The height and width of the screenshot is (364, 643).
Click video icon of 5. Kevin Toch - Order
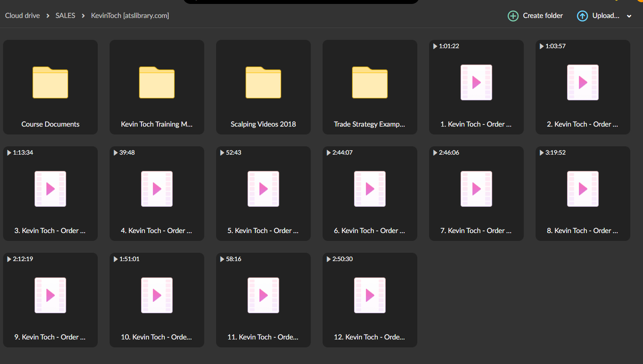point(263,189)
